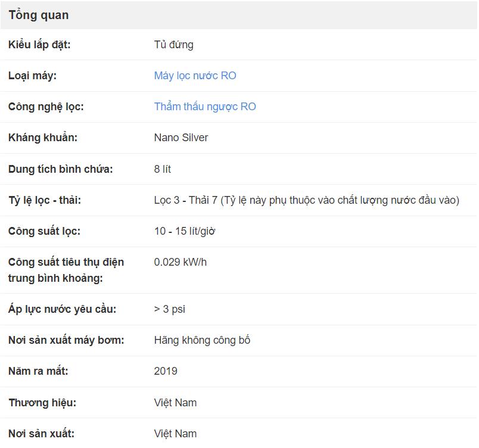Select the Kiểu lắp đặt label
Screen dimensions: 479x448
(39, 45)
